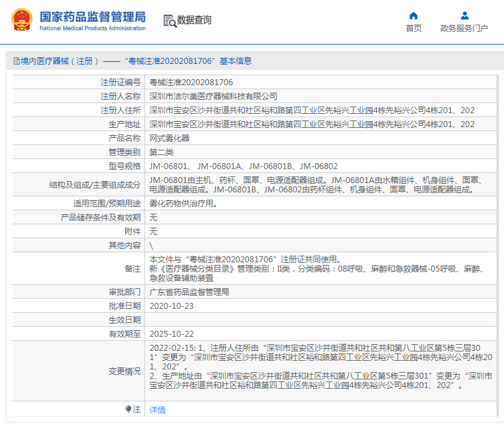This screenshot has width=504, height=430.
Task: Click the 结构及组成/主要组成成分 label
Action: (x=95, y=185)
